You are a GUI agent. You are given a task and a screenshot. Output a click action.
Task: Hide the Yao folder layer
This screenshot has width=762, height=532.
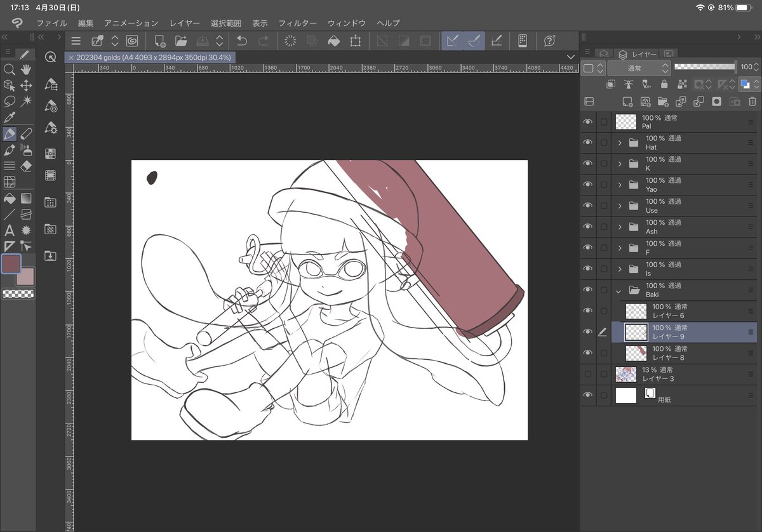[x=588, y=184]
